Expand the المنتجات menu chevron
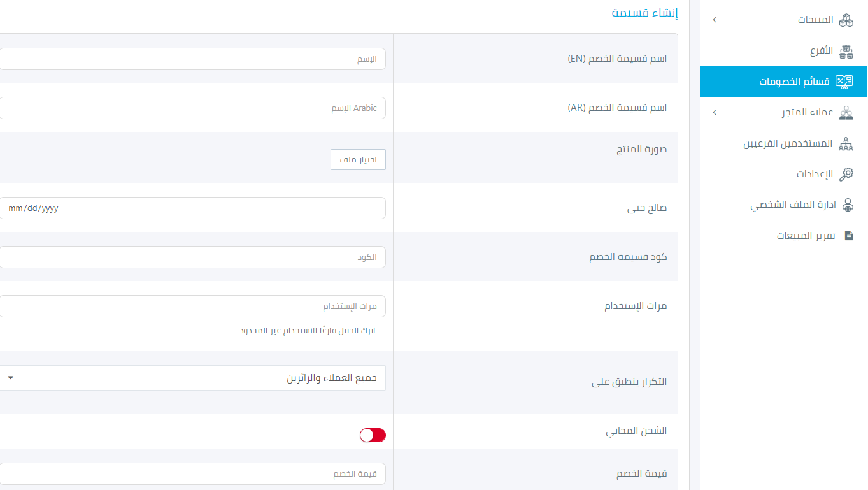 (x=715, y=20)
